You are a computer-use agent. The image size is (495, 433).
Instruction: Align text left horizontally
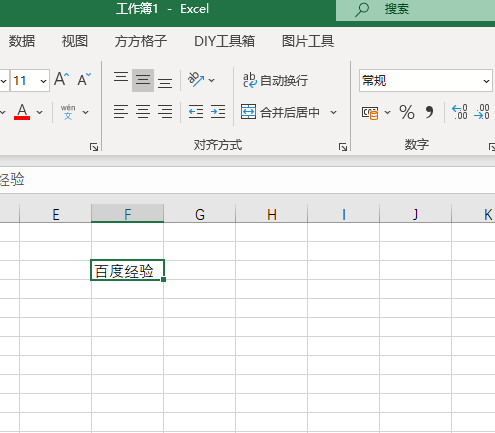pos(121,112)
